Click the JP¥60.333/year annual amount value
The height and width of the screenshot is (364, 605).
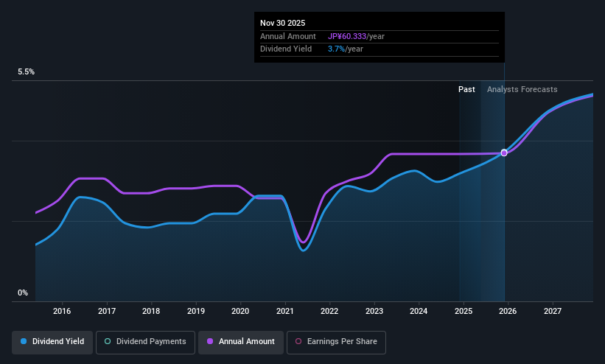click(x=356, y=36)
